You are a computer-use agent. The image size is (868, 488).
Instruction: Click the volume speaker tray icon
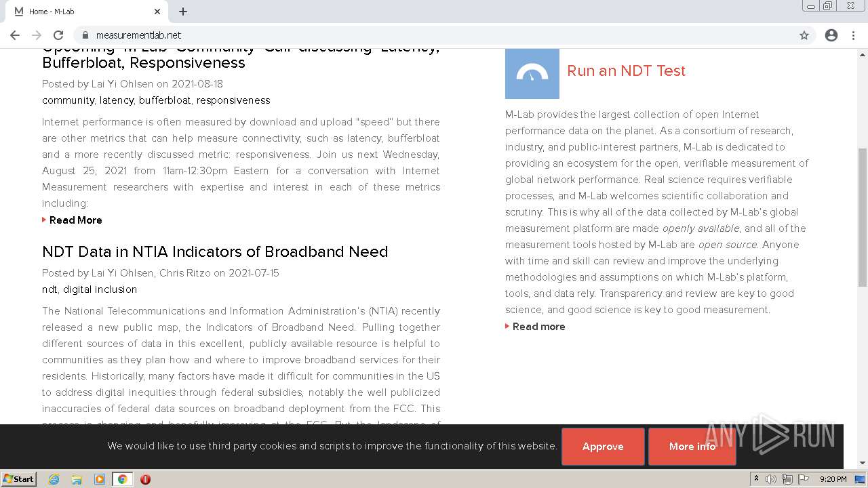click(771, 479)
